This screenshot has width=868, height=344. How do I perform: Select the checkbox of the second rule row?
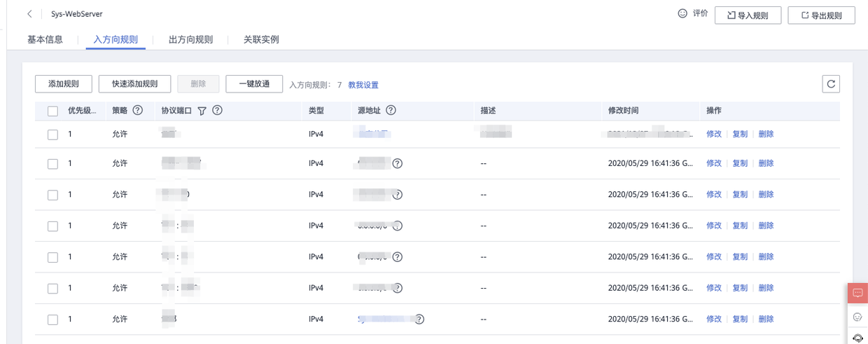(52, 164)
